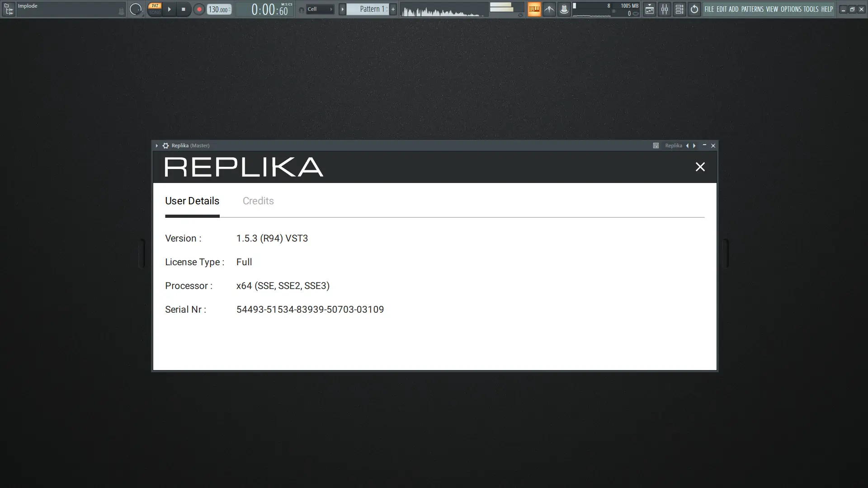Image resolution: width=868 pixels, height=488 pixels.
Task: Open the browser/plugin picker icon
Action: pos(9,9)
